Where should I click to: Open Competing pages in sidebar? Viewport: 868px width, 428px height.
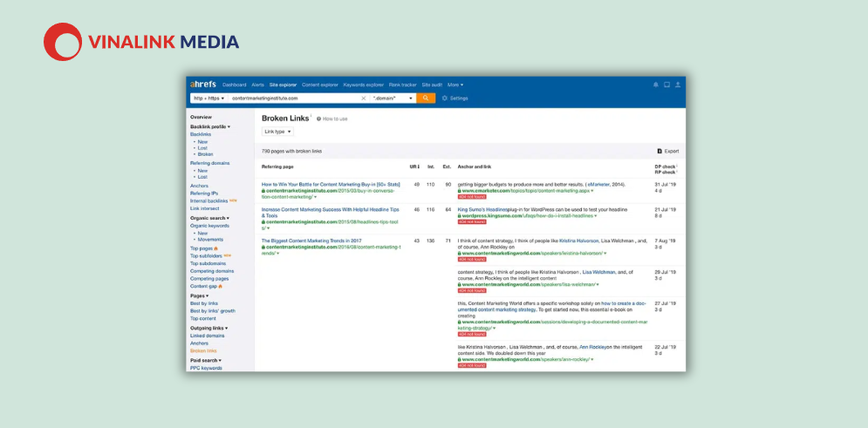(x=209, y=279)
